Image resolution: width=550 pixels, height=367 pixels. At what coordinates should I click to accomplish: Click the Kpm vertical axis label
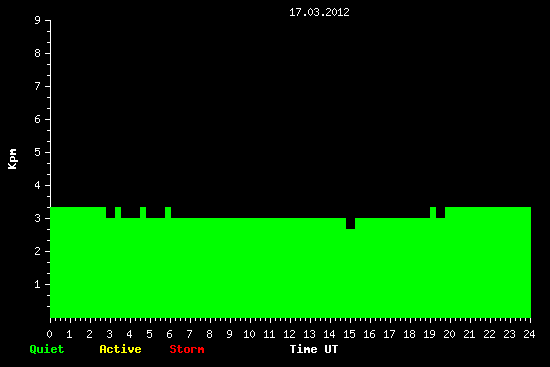[x=13, y=159]
